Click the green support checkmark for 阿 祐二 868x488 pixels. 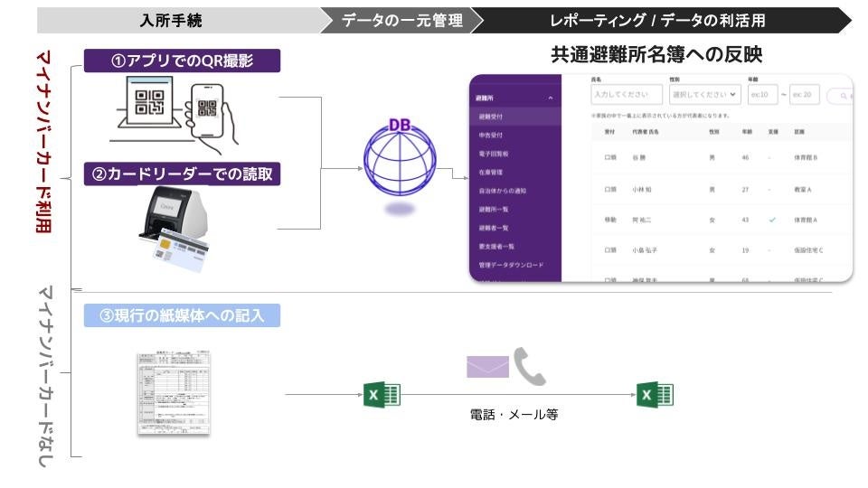772,221
